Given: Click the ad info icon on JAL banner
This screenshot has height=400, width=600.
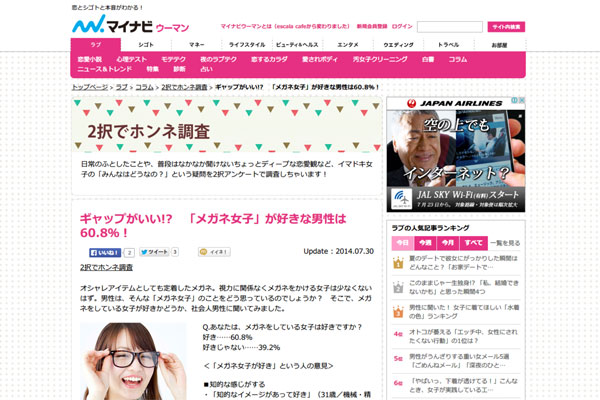Looking at the screenshot, I should tap(515, 100).
